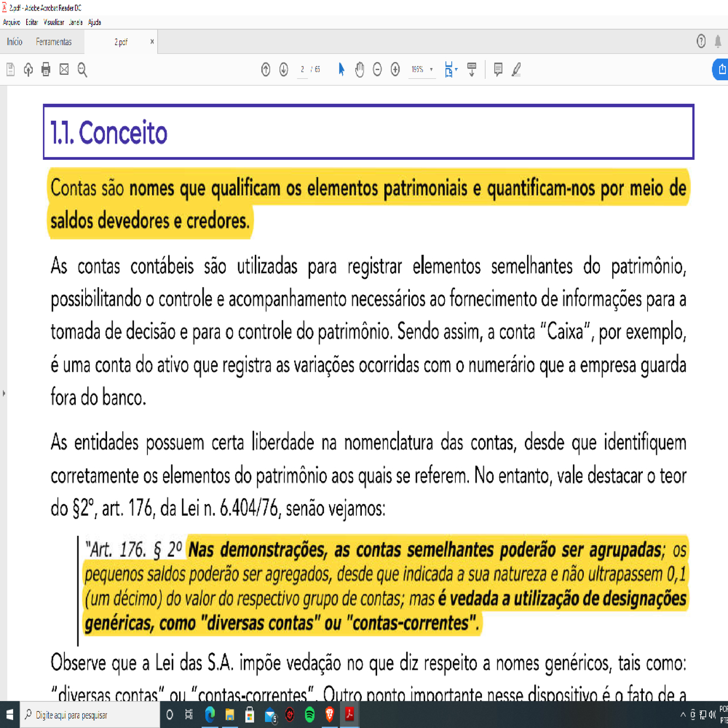
Task: Click the upload to cloud icon
Action: (x=28, y=69)
